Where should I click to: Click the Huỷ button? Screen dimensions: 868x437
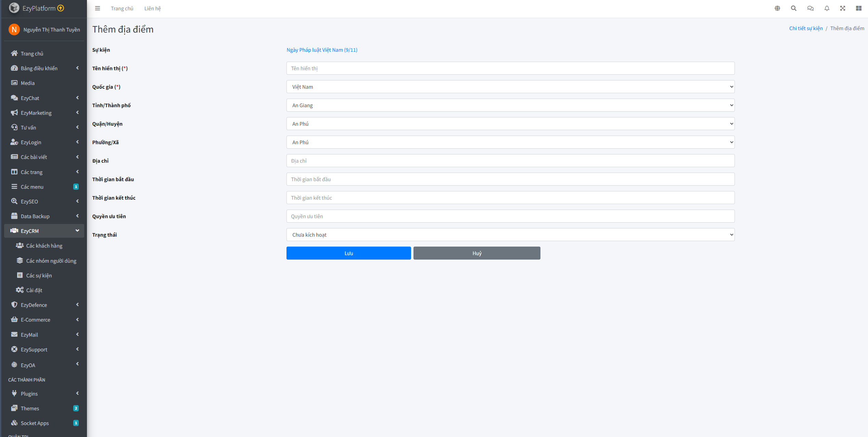(x=476, y=253)
